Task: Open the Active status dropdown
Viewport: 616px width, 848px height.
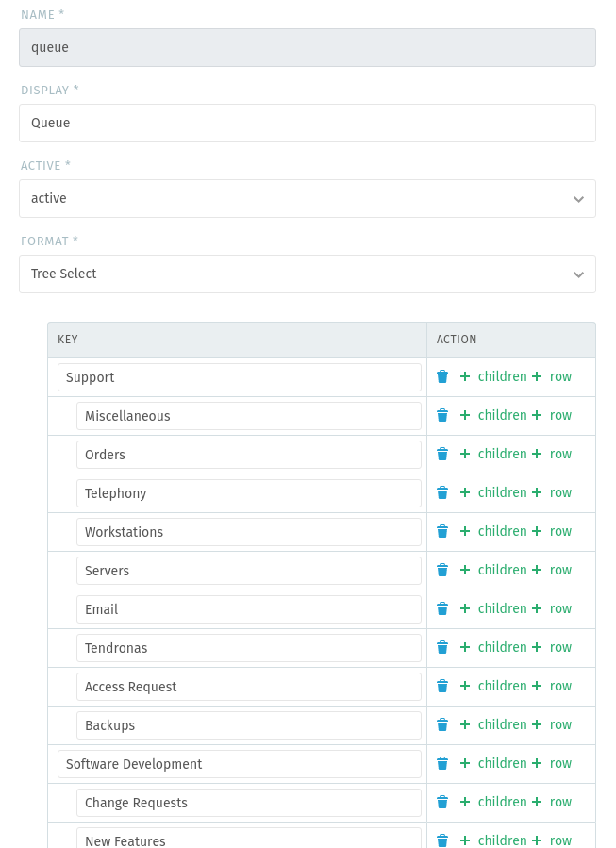Action: (x=308, y=198)
